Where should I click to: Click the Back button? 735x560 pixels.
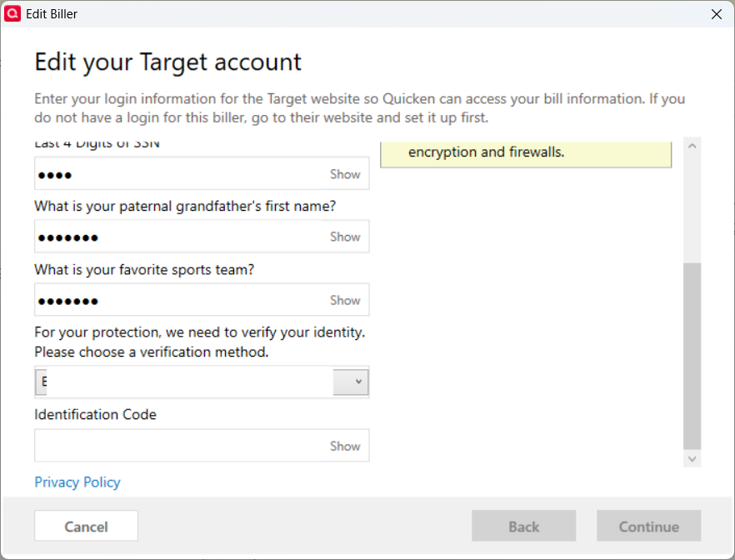(x=523, y=526)
